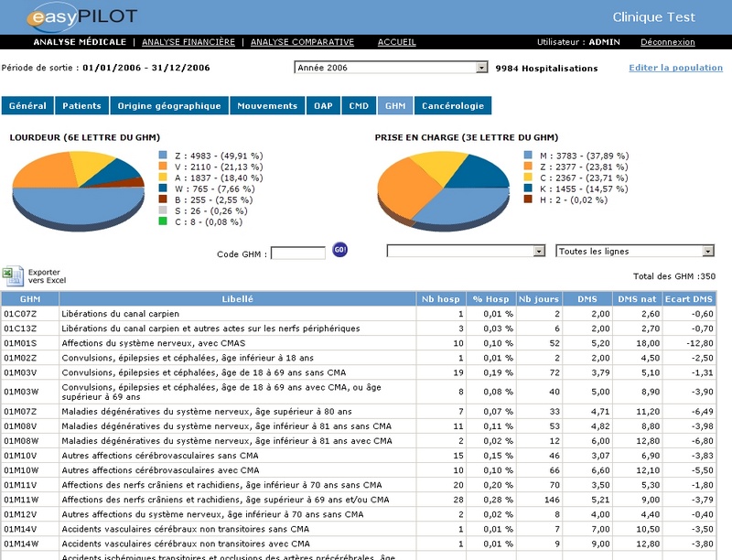This screenshot has height=560, width=732.
Task: Click the GO! button icon
Action: coord(339,250)
